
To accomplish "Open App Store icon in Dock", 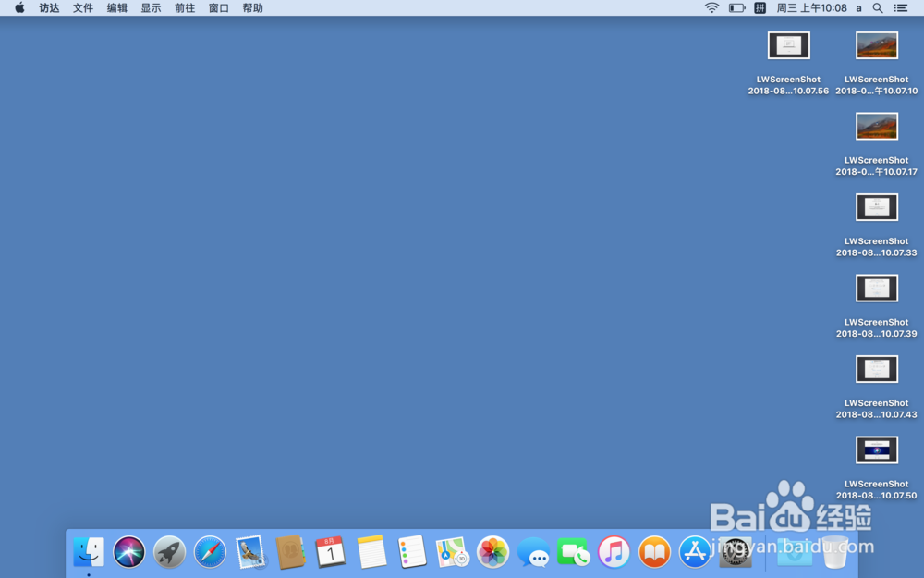I will click(695, 553).
